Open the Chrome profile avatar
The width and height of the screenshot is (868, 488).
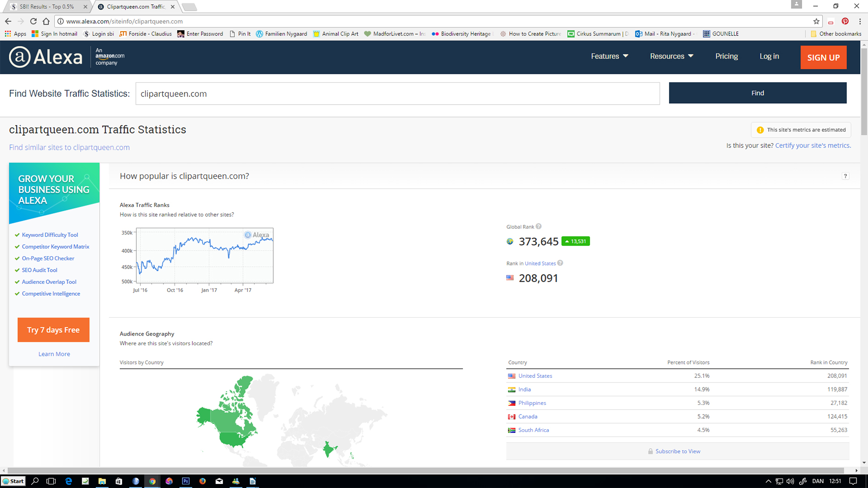tap(796, 5)
